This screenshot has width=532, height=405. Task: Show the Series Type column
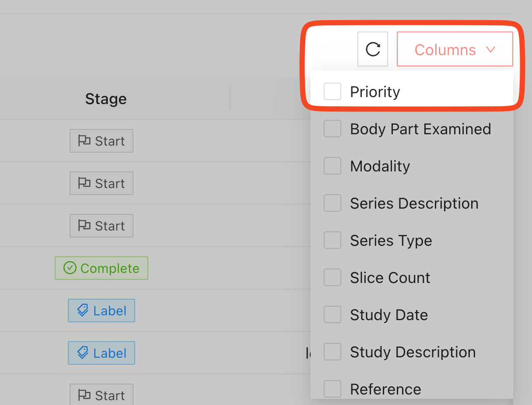coord(332,241)
